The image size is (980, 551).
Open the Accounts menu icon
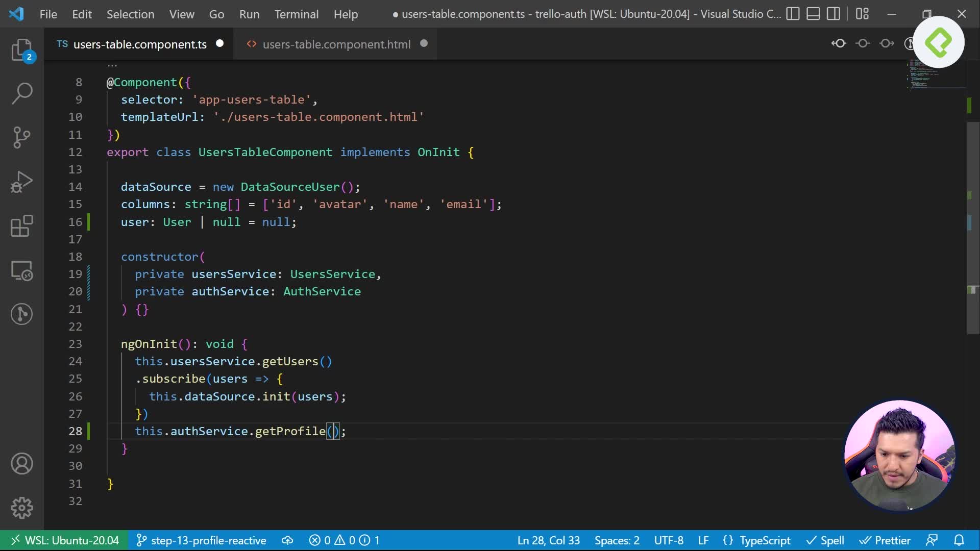(x=22, y=464)
